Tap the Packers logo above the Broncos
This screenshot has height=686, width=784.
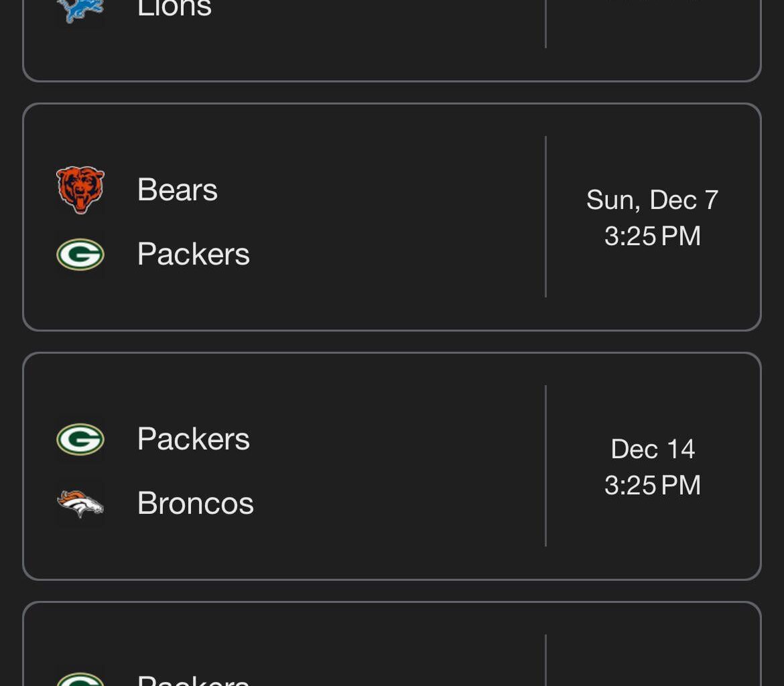(x=80, y=439)
